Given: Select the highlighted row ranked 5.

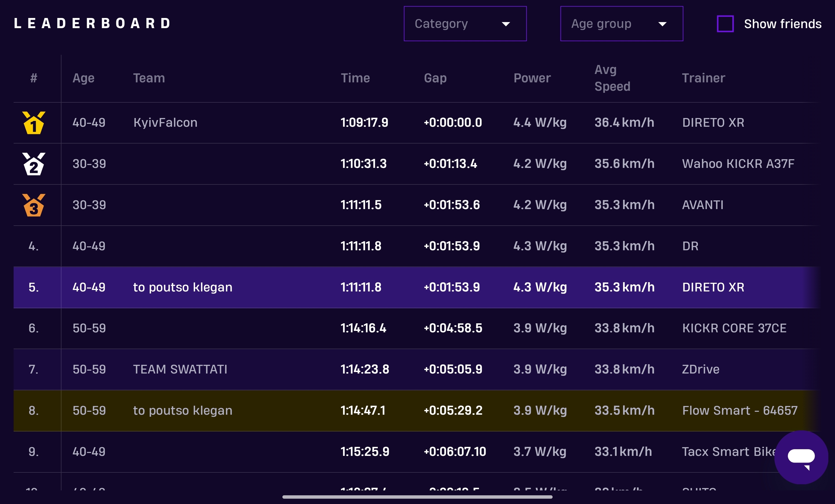Looking at the screenshot, I should pos(407,287).
